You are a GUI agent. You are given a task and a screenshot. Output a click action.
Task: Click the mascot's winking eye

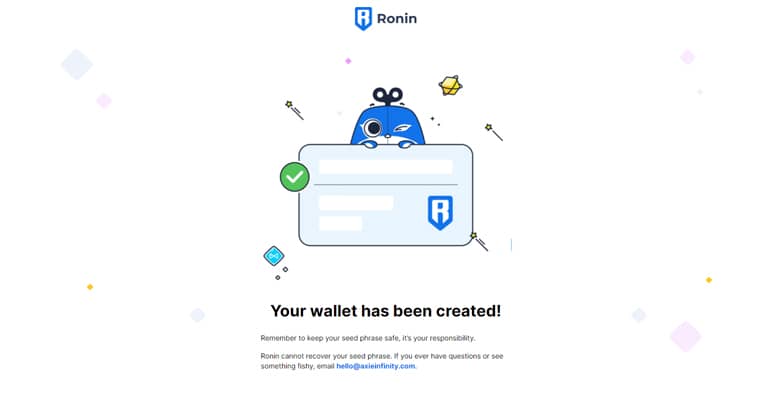(401, 129)
